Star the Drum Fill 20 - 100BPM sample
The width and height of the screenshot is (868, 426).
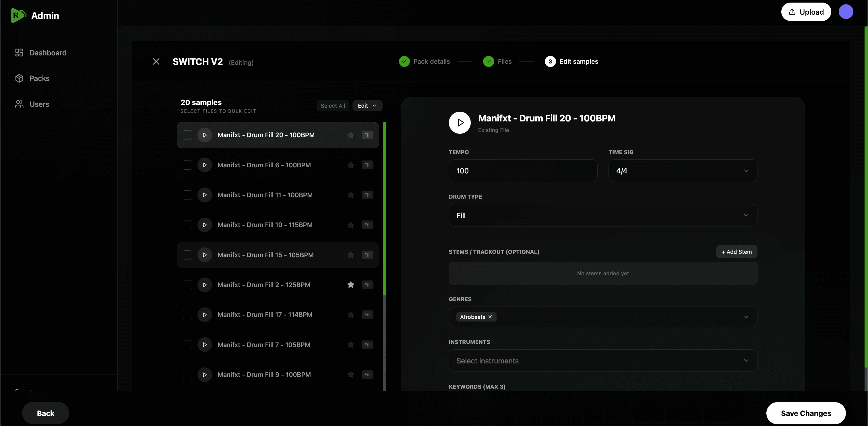350,135
